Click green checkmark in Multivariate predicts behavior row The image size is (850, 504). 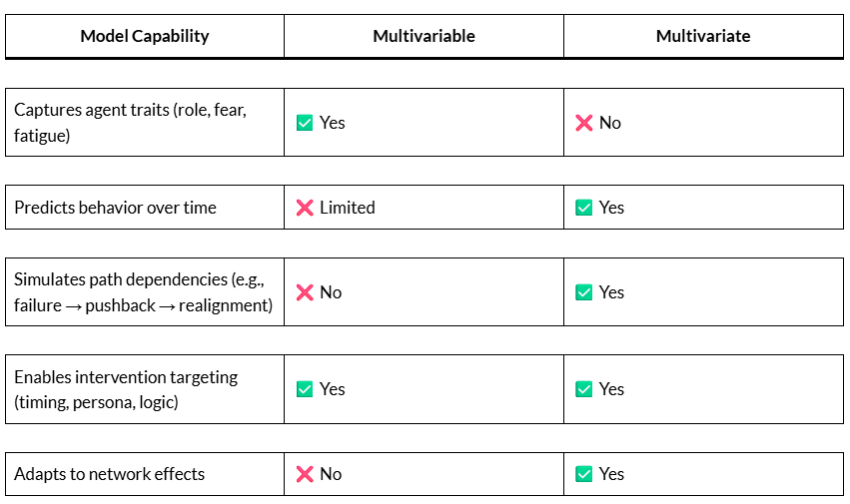[584, 208]
